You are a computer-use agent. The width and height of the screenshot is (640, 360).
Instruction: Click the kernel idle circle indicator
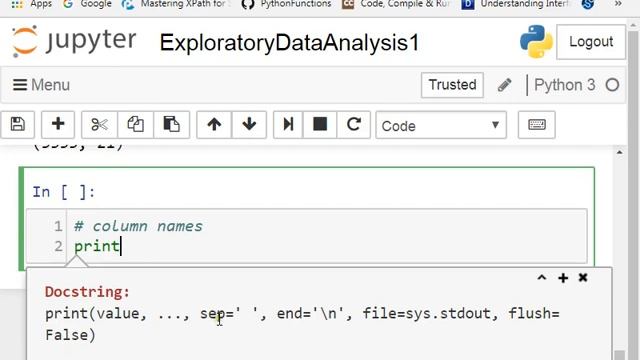(612, 85)
